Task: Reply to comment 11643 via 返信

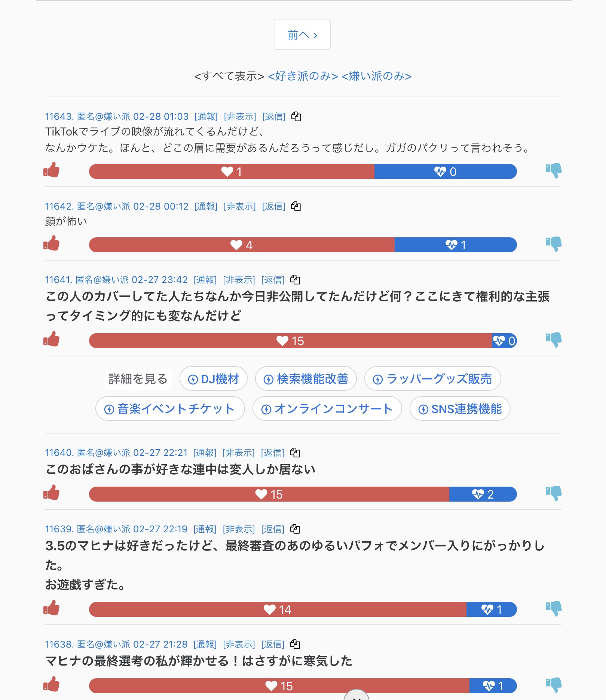Action: 274,116
